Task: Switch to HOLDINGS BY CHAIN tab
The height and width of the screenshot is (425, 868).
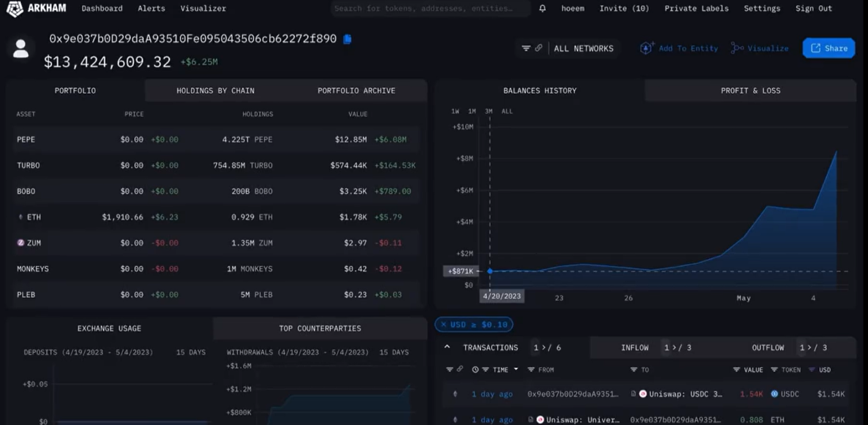Action: click(x=215, y=90)
